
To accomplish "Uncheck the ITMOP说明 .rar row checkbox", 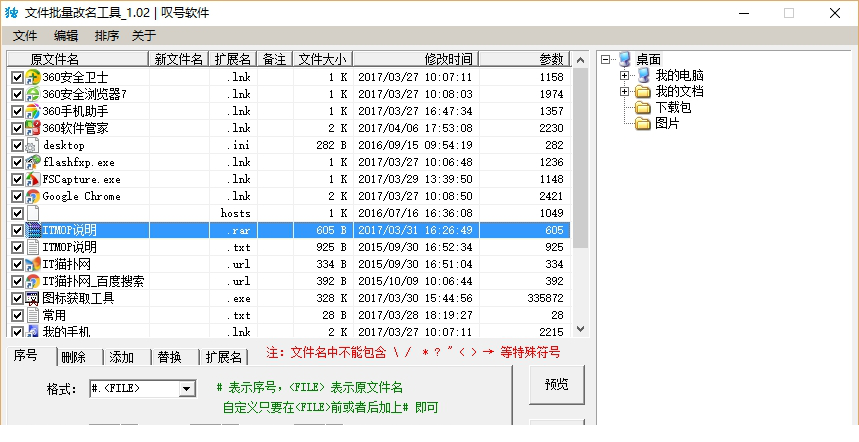I will 17,231.
